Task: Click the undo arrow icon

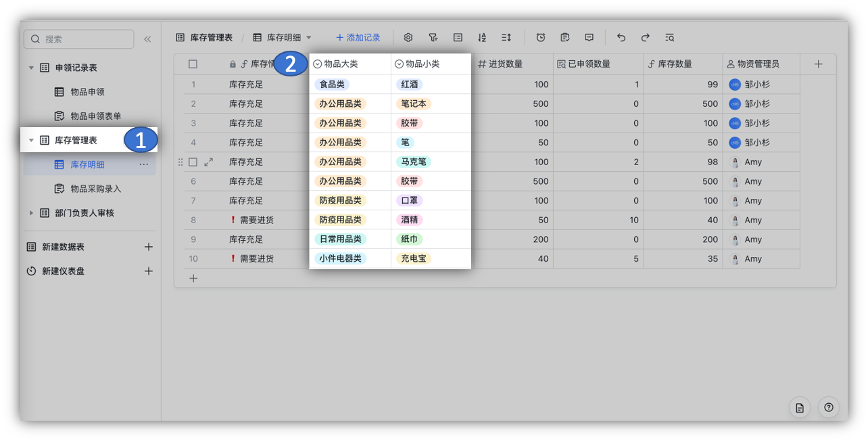Action: pyautogui.click(x=621, y=38)
